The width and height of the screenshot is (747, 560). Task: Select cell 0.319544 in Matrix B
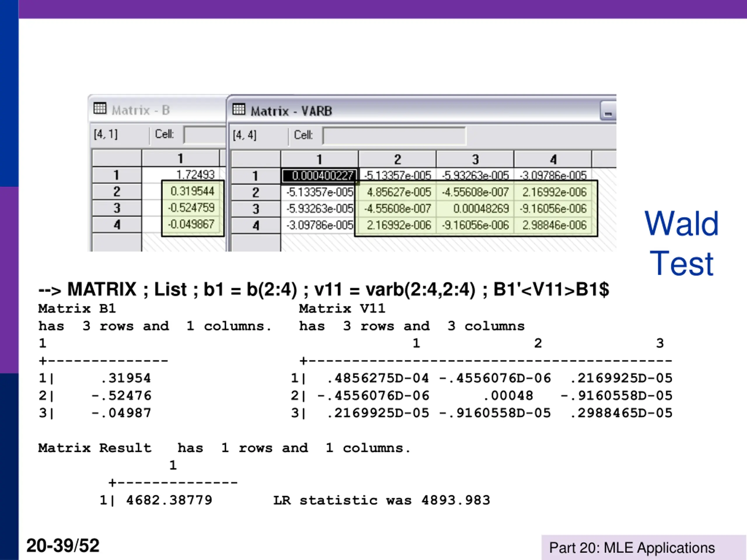pyautogui.click(x=193, y=191)
